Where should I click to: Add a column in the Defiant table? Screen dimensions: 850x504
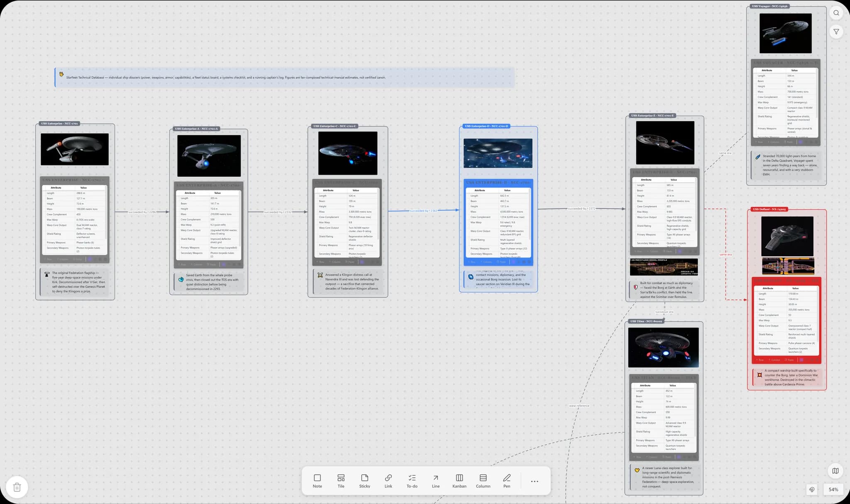click(774, 360)
